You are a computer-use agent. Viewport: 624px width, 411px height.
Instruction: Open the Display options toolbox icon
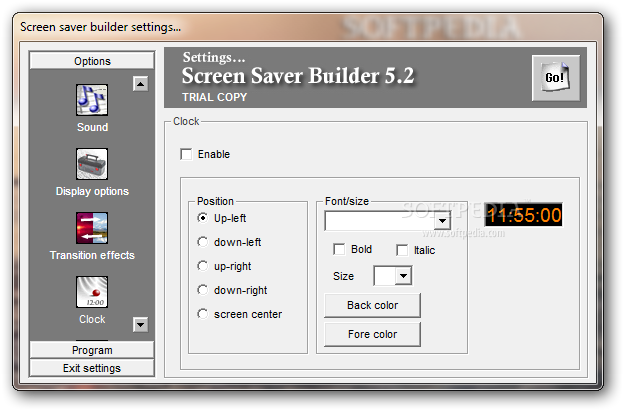pos(92,164)
